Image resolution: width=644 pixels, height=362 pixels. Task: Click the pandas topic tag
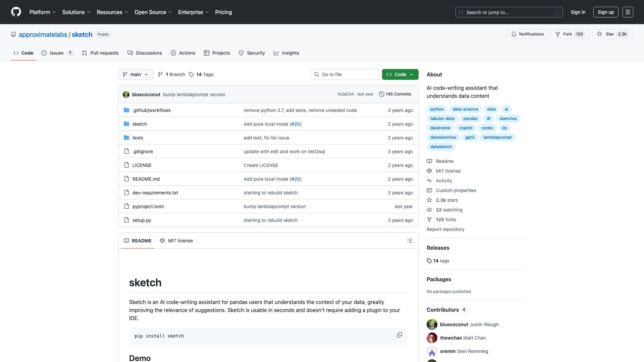pyautogui.click(x=470, y=119)
